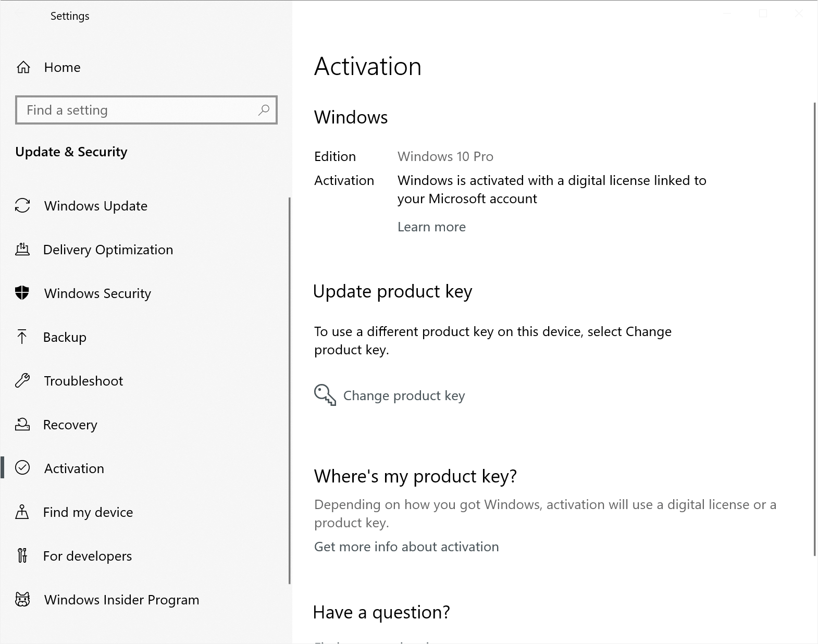Click the sidebar vertical scrollbar
The height and width of the screenshot is (644, 818).
pyautogui.click(x=289, y=391)
